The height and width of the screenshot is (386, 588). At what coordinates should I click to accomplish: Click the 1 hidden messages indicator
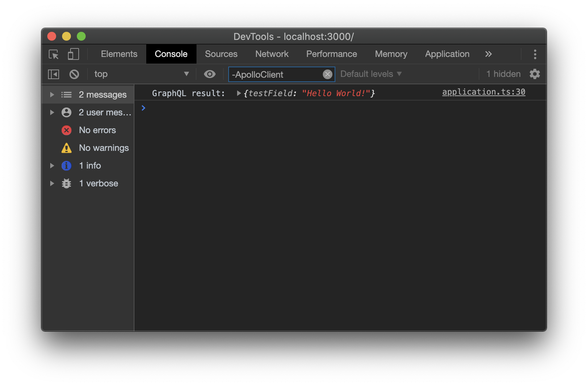(503, 74)
